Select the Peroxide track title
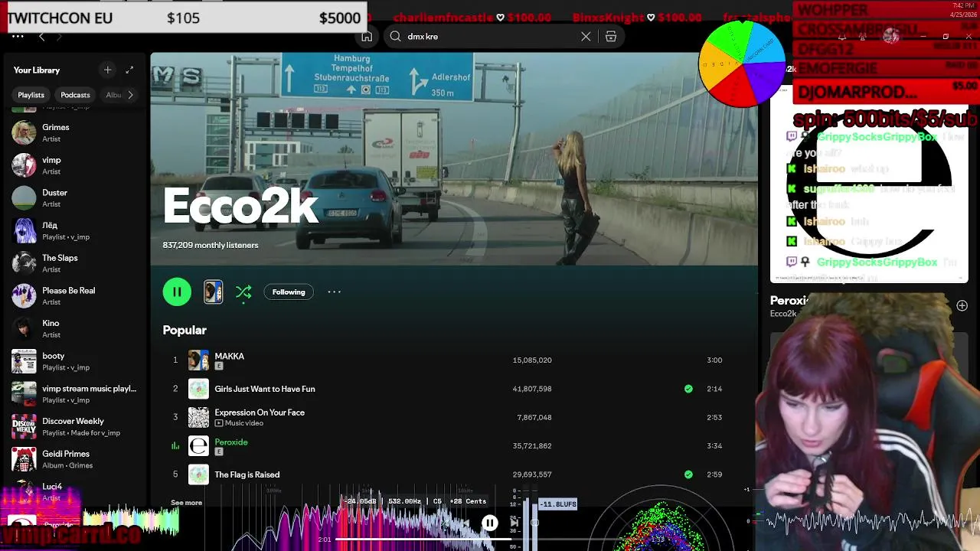 click(231, 442)
